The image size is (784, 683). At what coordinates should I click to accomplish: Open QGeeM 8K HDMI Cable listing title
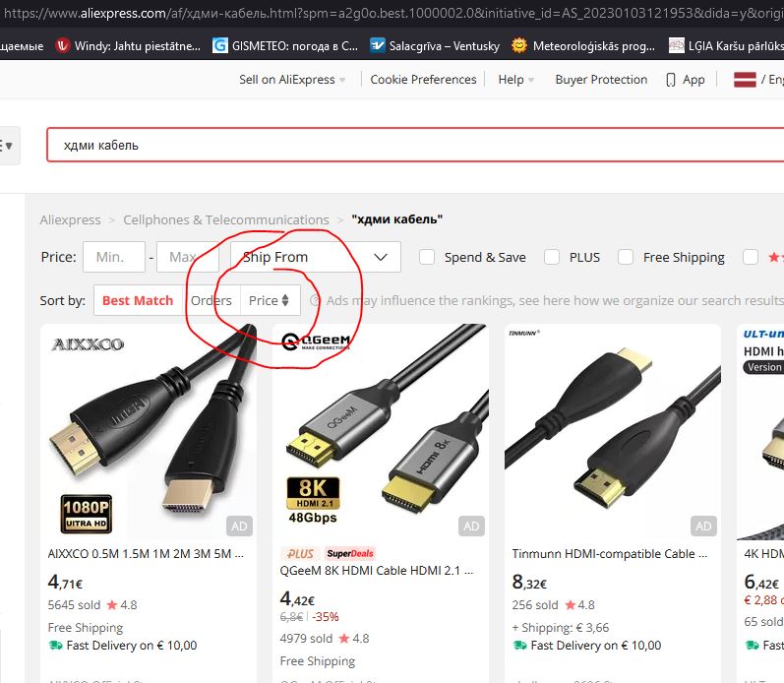pyautogui.click(x=377, y=571)
